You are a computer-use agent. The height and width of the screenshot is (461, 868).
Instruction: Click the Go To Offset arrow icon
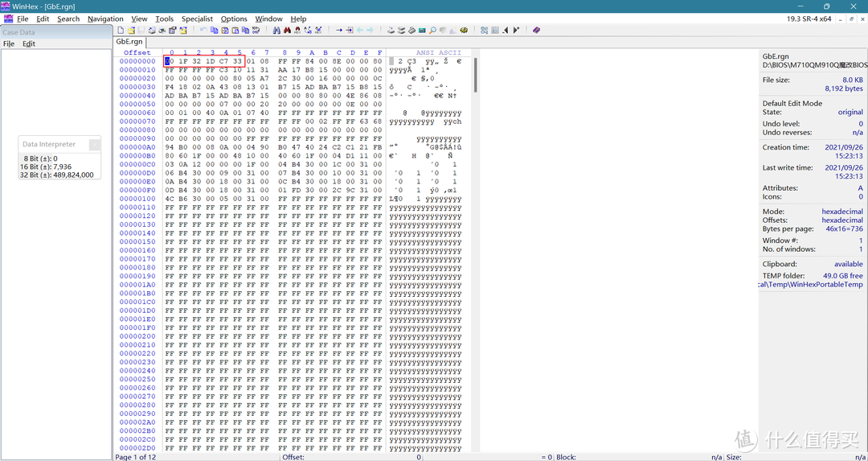[339, 31]
